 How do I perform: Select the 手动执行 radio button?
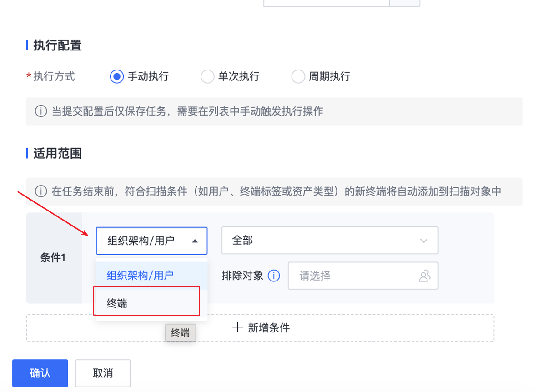117,76
